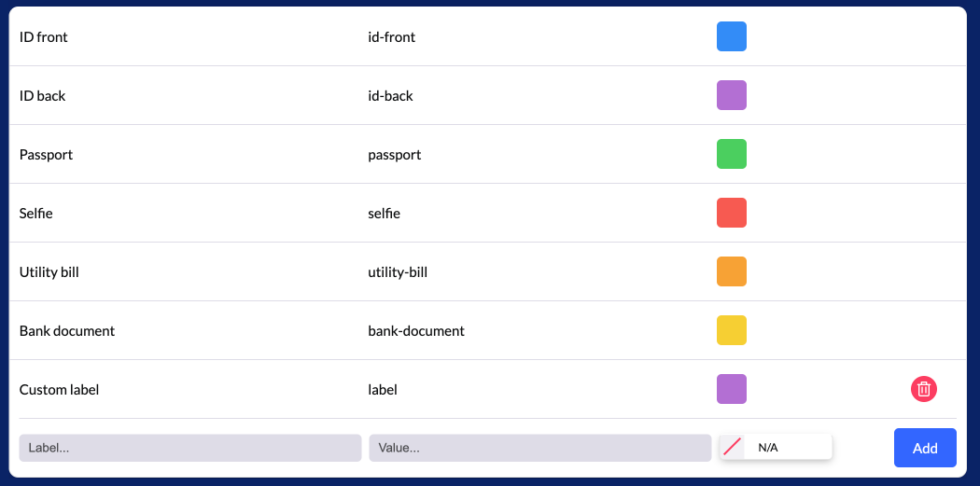
Task: Click the id-back value cell
Action: point(390,96)
